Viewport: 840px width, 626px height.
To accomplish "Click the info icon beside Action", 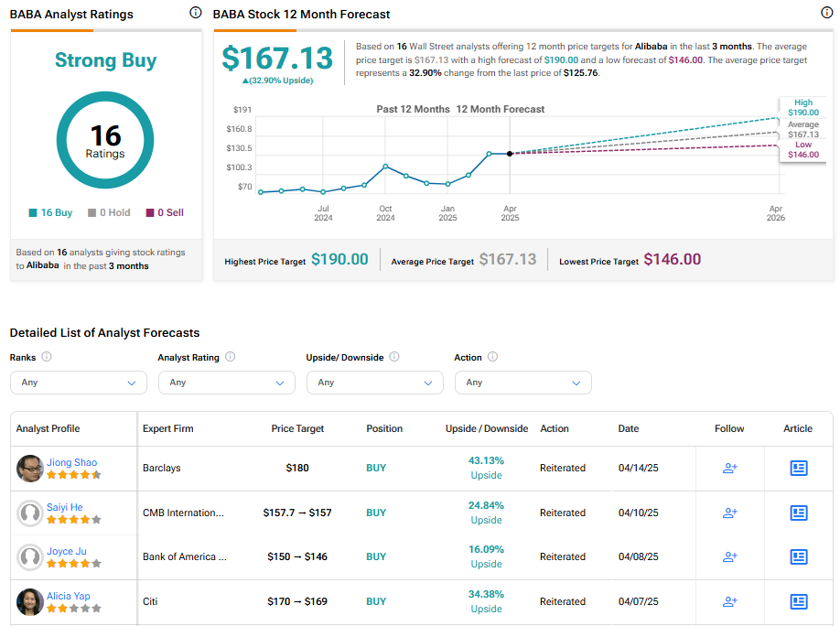I will click(493, 356).
